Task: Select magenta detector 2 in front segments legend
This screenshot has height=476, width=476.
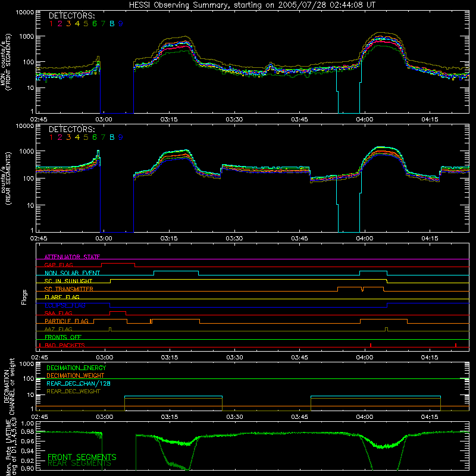Action: click(x=60, y=24)
